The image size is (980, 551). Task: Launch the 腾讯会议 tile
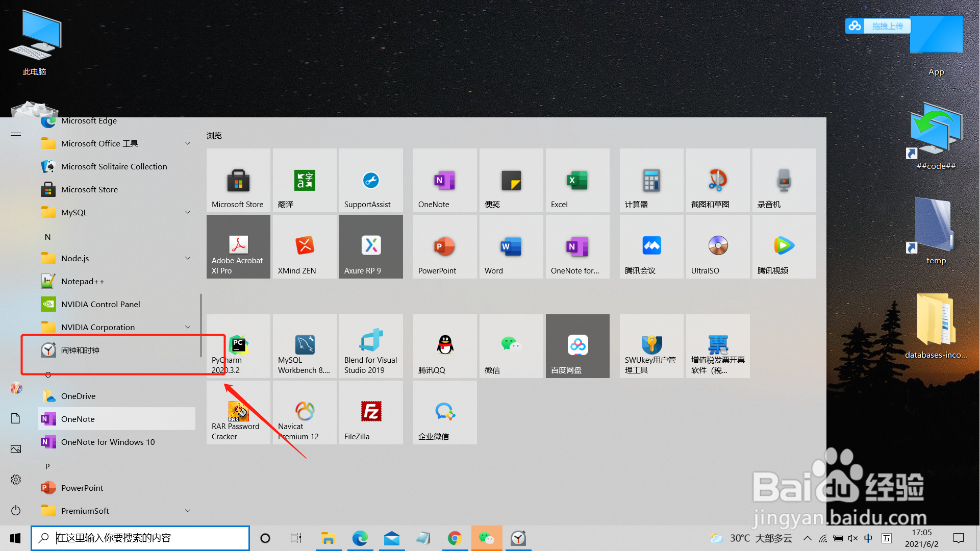pyautogui.click(x=651, y=246)
